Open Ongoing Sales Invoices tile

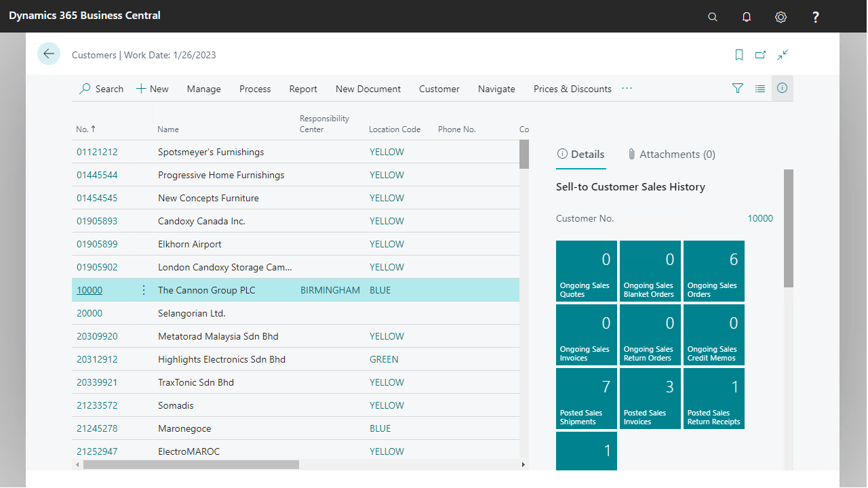[x=587, y=335]
